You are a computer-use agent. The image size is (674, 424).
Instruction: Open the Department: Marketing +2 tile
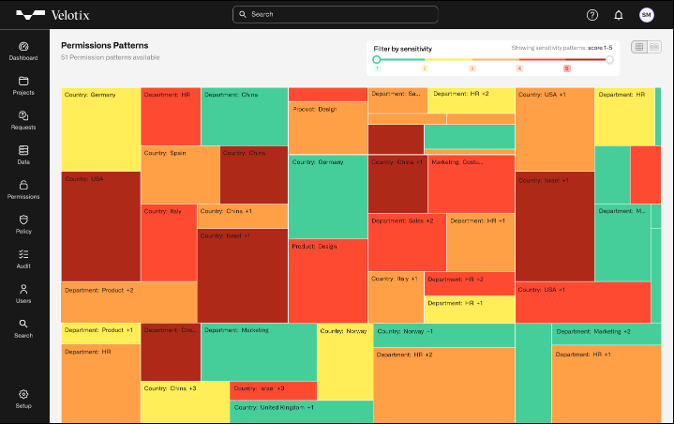click(607, 334)
